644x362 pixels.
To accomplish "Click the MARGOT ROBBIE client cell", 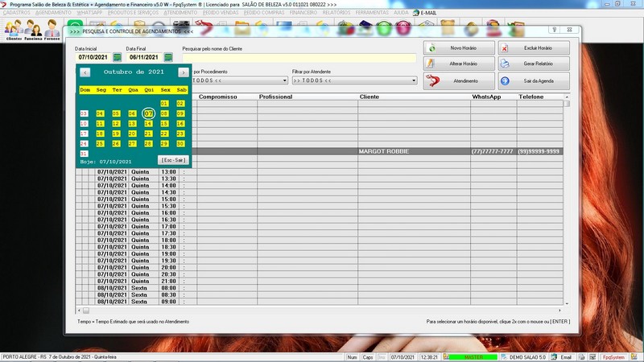I will (x=414, y=151).
